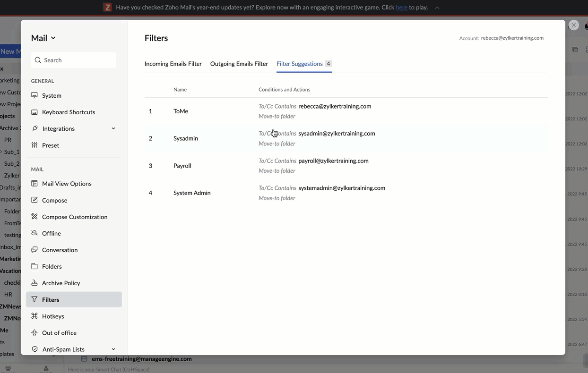The width and height of the screenshot is (588, 373).
Task: Open the Out of office icon
Action: coord(35,333)
